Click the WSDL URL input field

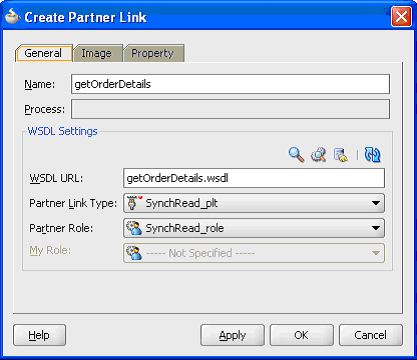pyautogui.click(x=254, y=178)
